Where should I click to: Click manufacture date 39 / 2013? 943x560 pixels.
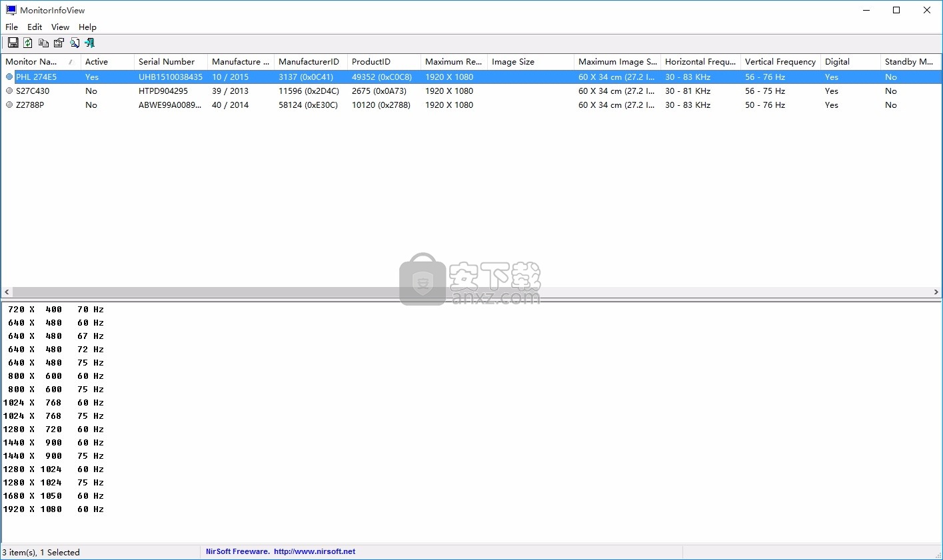click(230, 91)
